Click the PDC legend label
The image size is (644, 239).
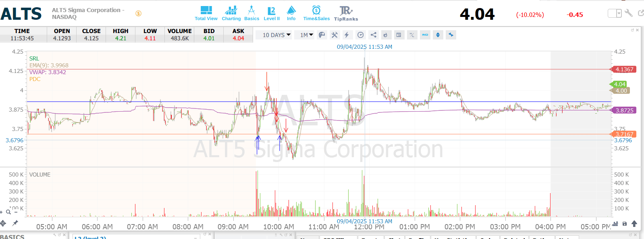[x=35, y=79]
